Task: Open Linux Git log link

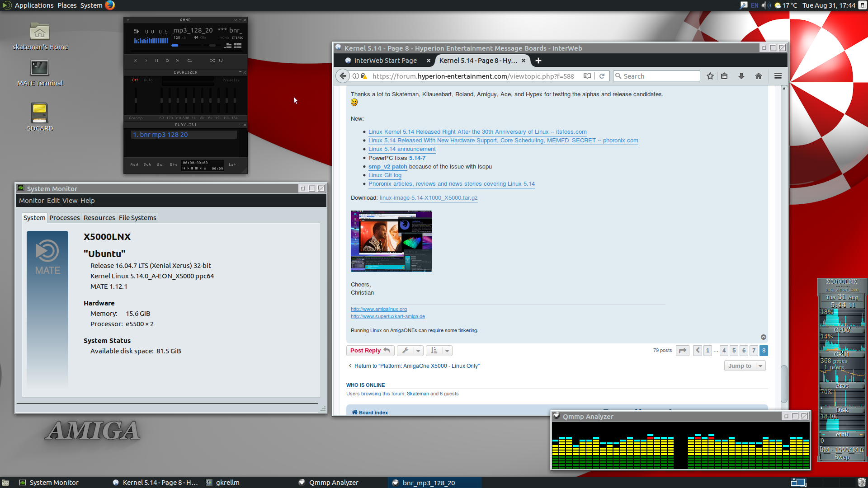Action: pyautogui.click(x=385, y=175)
